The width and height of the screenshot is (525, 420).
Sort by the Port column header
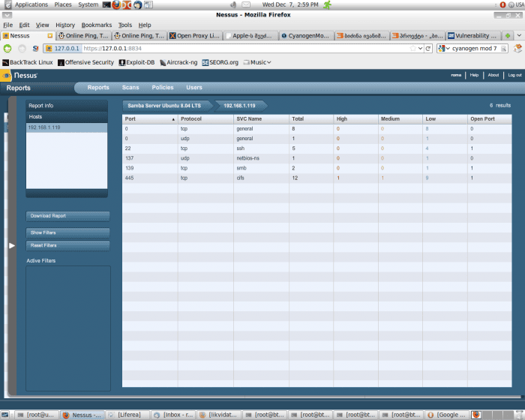pyautogui.click(x=150, y=119)
